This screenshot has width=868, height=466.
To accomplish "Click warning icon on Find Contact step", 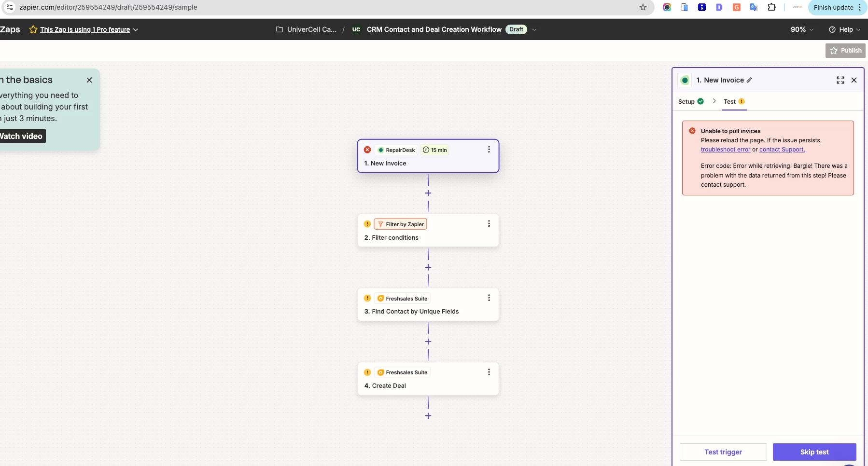I will (367, 298).
